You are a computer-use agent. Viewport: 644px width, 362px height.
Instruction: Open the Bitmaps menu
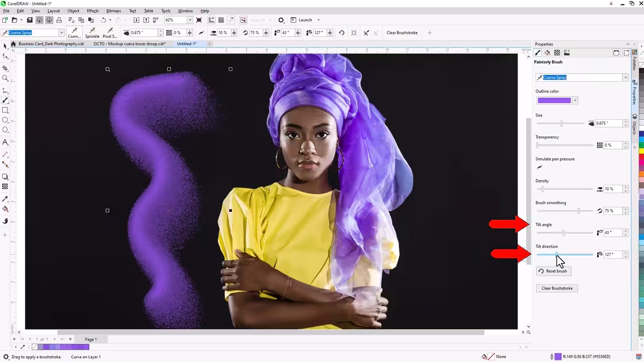(114, 11)
